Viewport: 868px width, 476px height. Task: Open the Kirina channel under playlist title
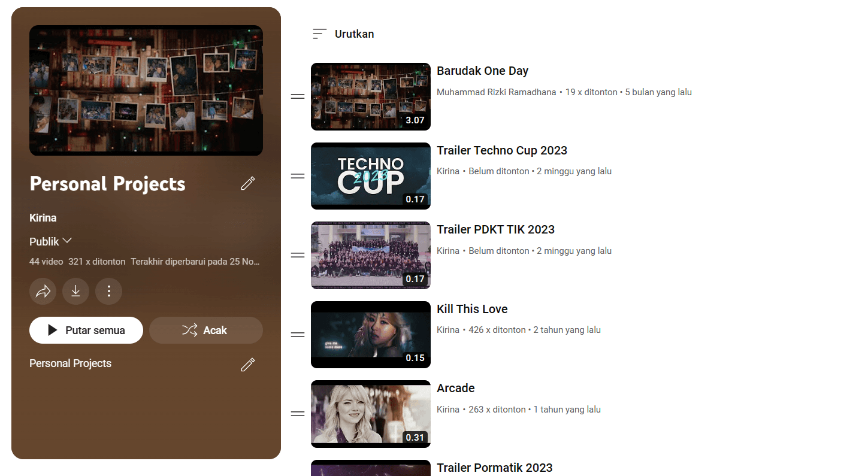43,218
